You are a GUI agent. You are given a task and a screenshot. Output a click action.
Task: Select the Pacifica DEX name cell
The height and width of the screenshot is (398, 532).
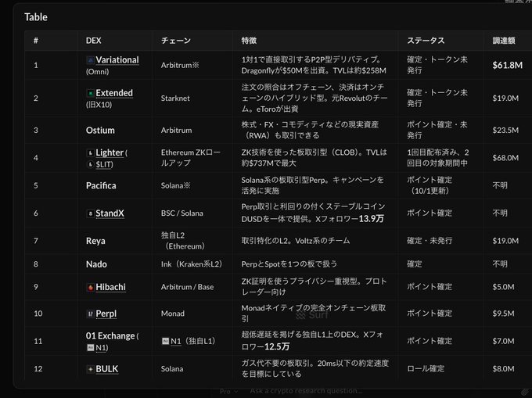(101, 186)
